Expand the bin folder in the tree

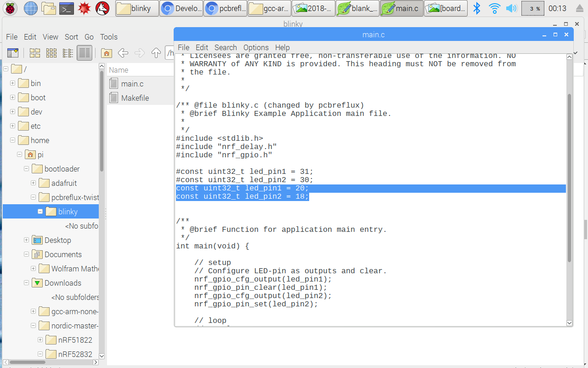[x=13, y=83]
